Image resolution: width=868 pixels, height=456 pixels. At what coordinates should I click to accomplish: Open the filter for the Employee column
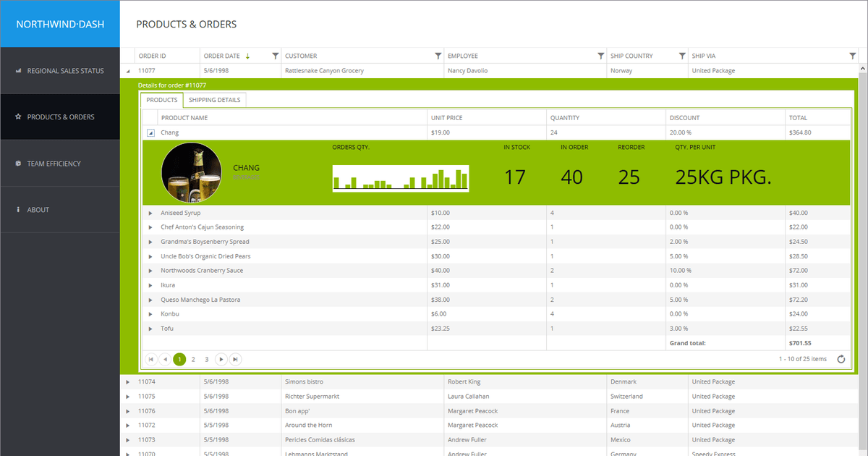[600, 55]
